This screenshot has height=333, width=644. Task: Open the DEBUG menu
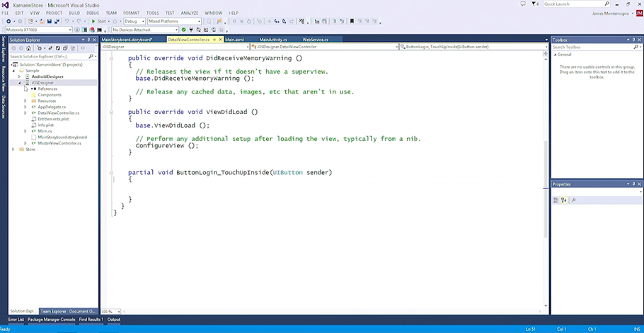click(x=93, y=13)
